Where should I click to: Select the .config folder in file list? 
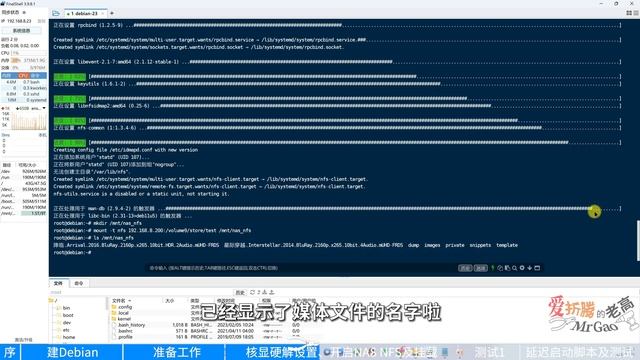pos(122,307)
